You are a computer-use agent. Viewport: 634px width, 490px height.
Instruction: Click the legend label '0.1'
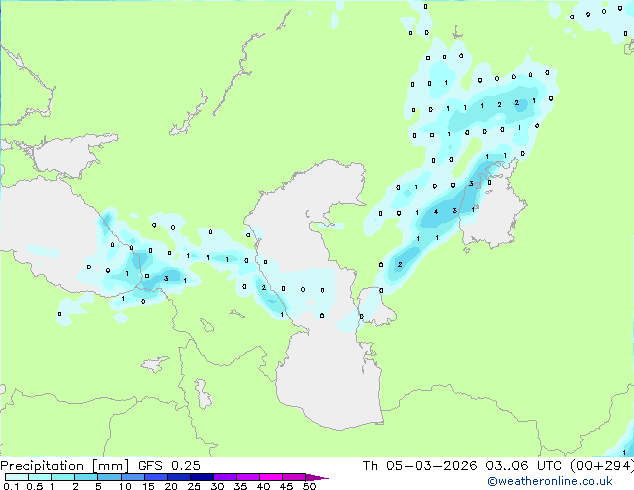coord(11,486)
